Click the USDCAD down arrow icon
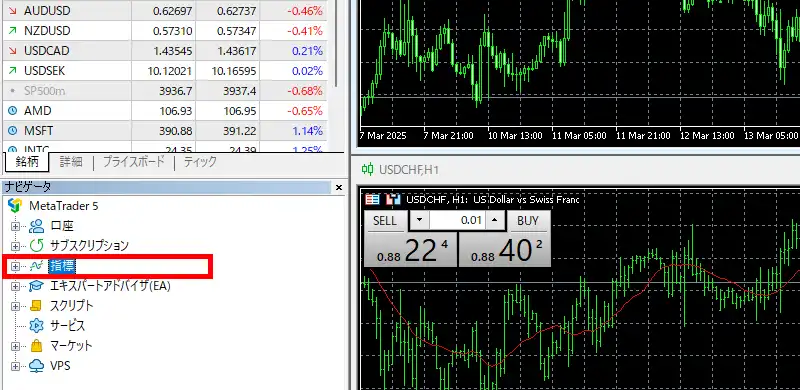The height and width of the screenshot is (390, 800). click(13, 51)
